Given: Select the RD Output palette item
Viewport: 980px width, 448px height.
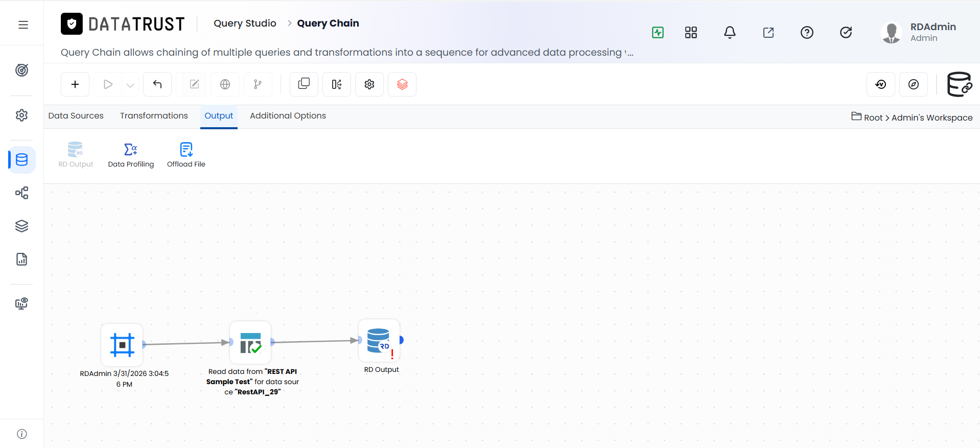Looking at the screenshot, I should (x=76, y=155).
